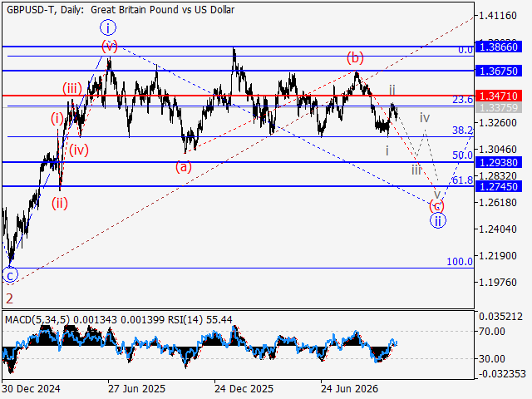
Task: Click the gray 'v' sub-wave label
Action: pos(437,195)
